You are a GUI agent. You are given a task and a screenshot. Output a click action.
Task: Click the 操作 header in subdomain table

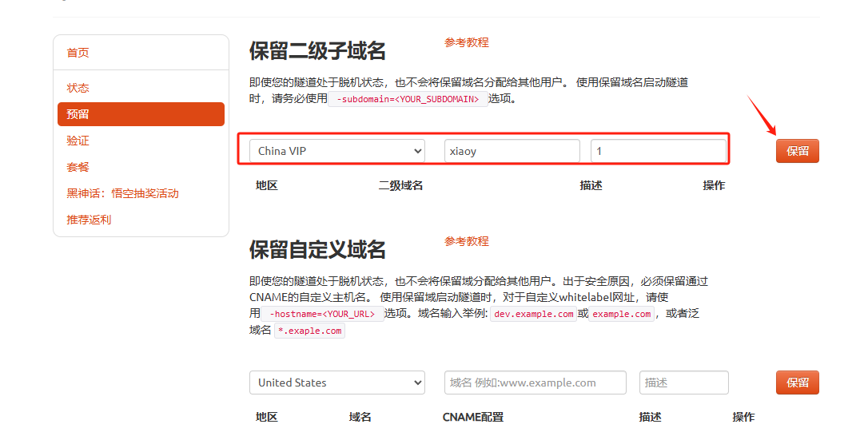[x=714, y=186]
